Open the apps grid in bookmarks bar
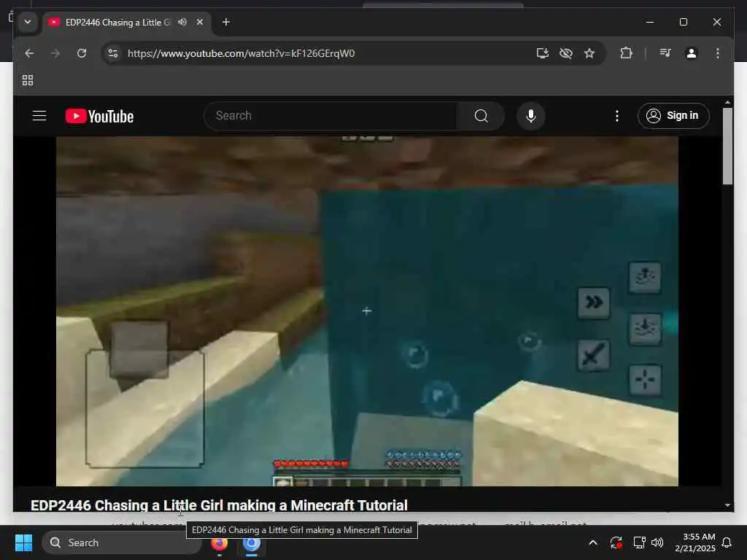Image resolution: width=747 pixels, height=560 pixels. pos(28,80)
